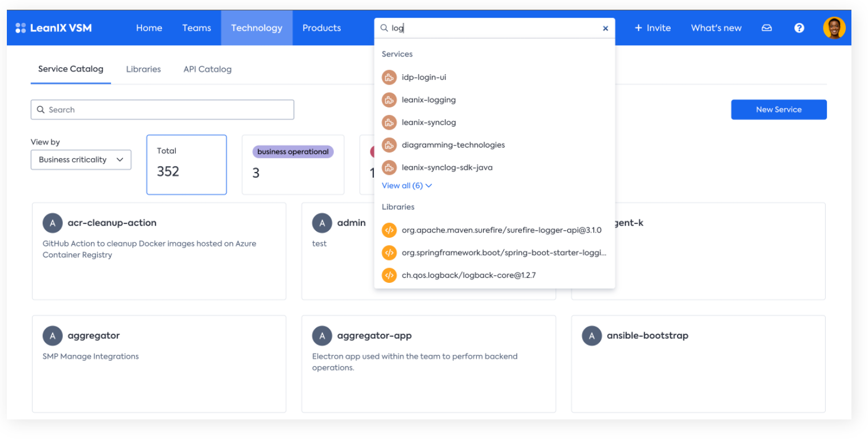Click into the global search field with 'log'
This screenshot has height=440, width=868.
point(495,28)
